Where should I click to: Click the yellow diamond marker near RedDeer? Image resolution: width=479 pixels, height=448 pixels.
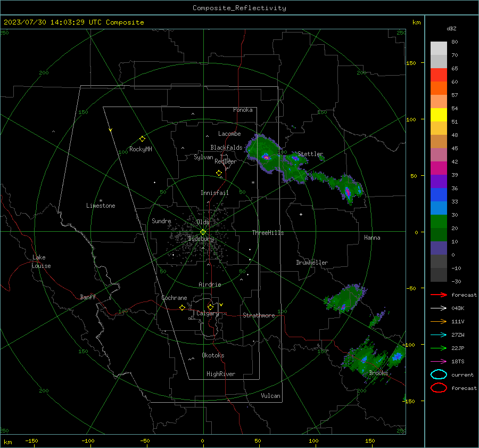(219, 173)
